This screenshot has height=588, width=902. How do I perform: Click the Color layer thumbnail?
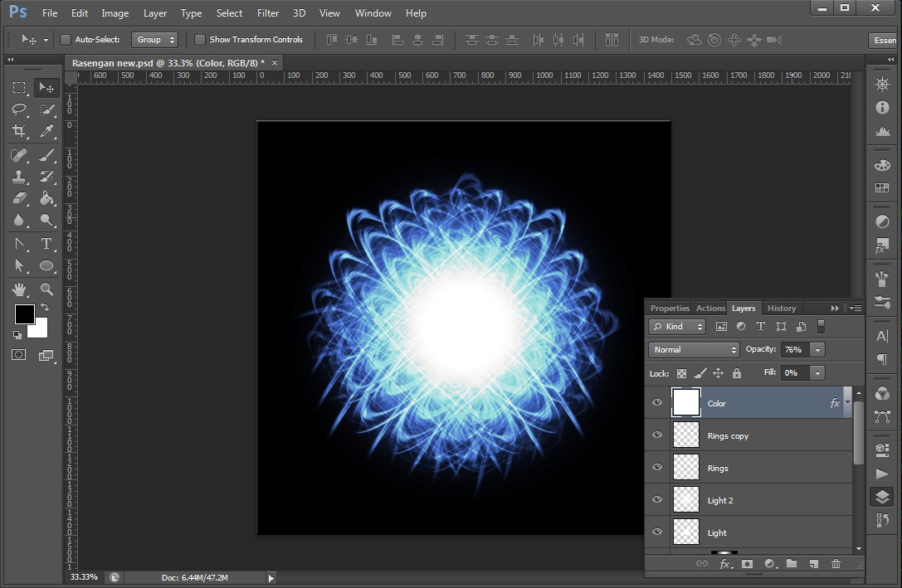686,403
